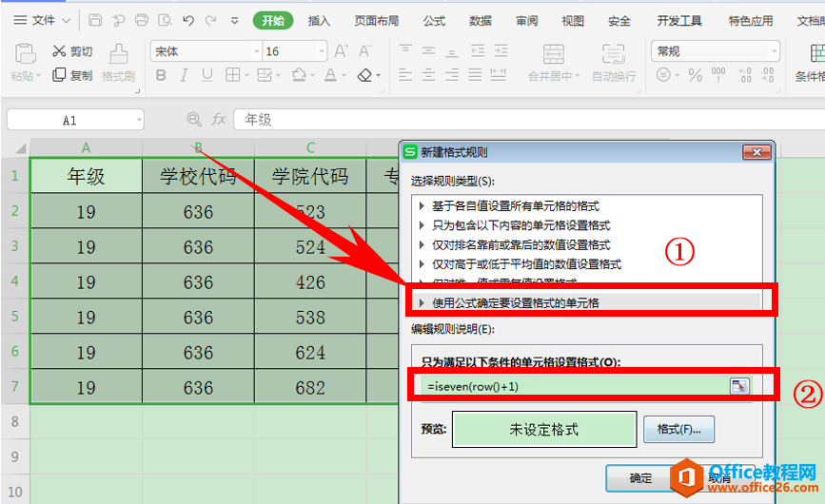
Task: Click the Save icon in quick access toolbar
Action: [95, 20]
